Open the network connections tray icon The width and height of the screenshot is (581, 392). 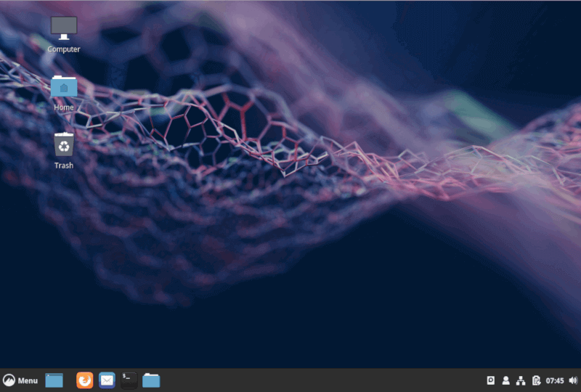tap(521, 380)
